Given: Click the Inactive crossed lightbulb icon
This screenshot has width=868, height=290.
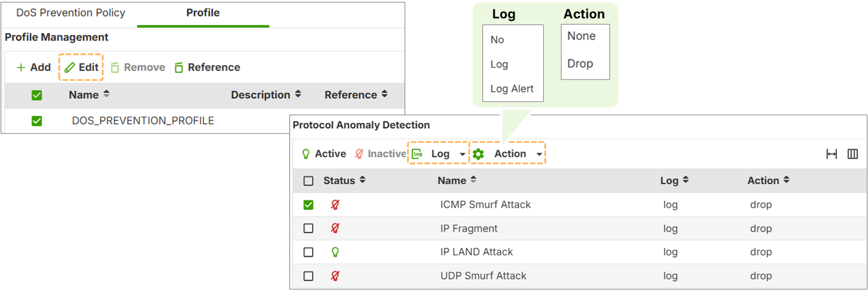Looking at the screenshot, I should [359, 154].
